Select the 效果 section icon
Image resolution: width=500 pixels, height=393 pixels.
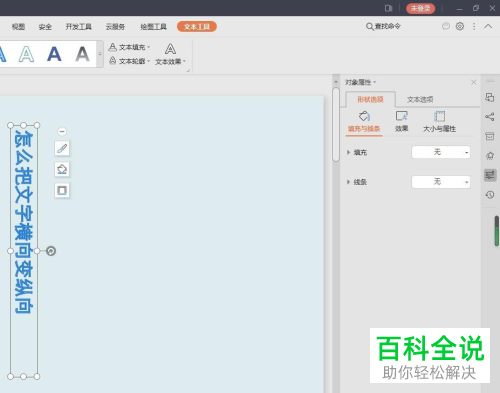pyautogui.click(x=402, y=122)
